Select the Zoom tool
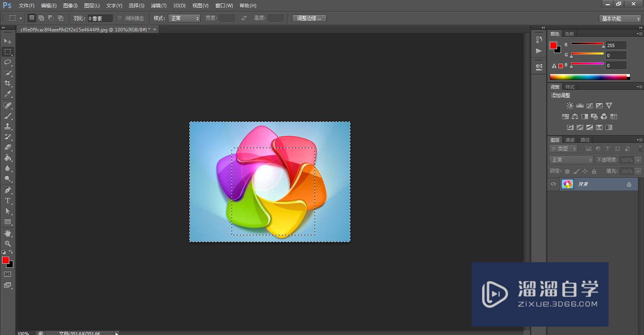 [x=8, y=244]
